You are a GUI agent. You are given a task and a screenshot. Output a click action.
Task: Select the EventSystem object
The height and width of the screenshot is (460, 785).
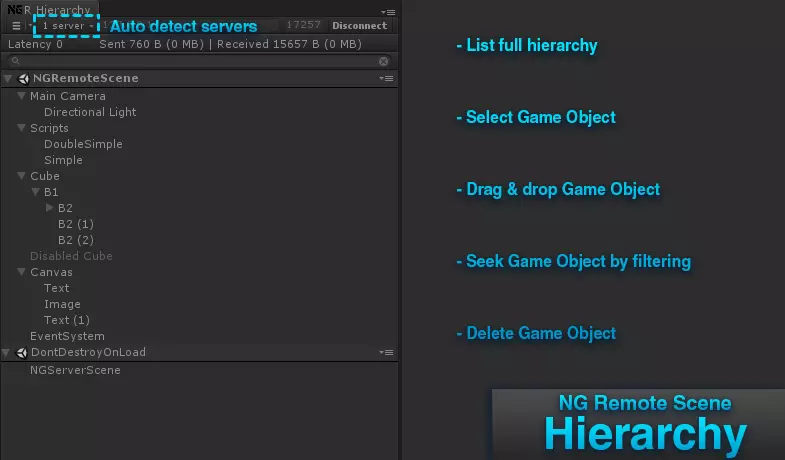(x=67, y=336)
